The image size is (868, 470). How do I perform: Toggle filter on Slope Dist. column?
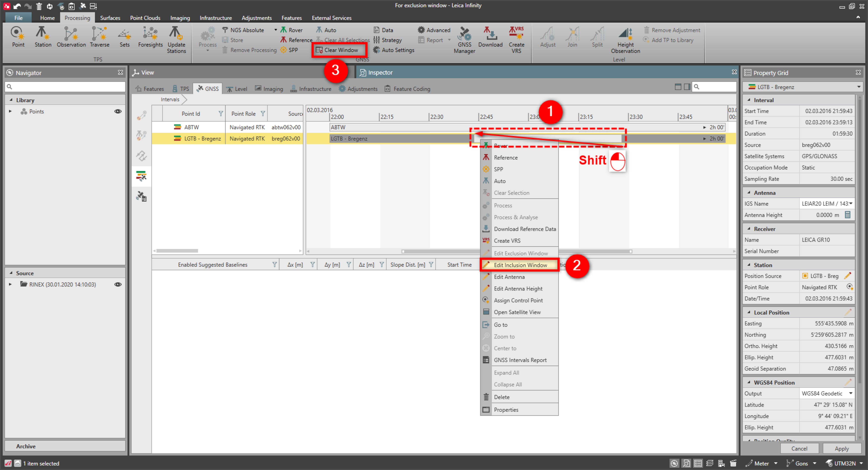click(431, 264)
